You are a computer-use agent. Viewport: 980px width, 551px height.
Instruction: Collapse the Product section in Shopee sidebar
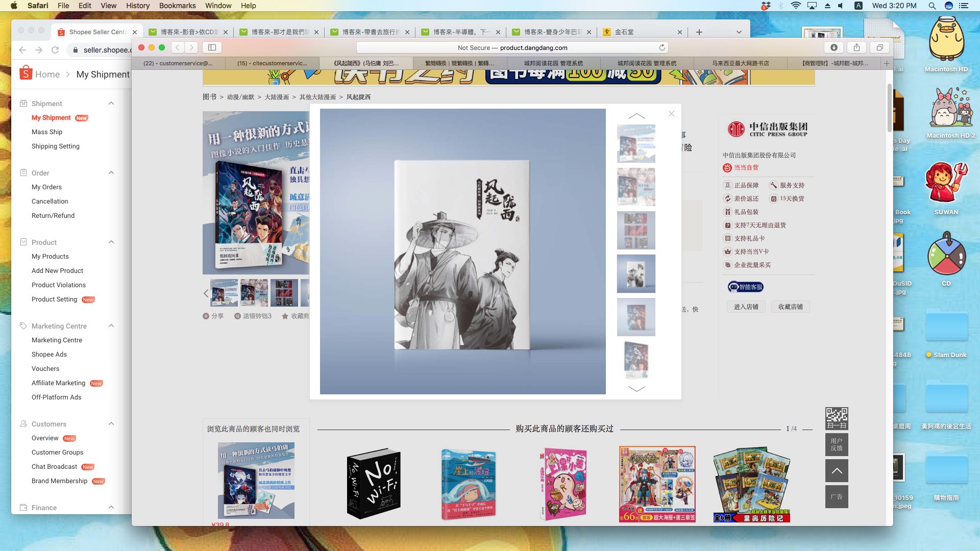[111, 242]
